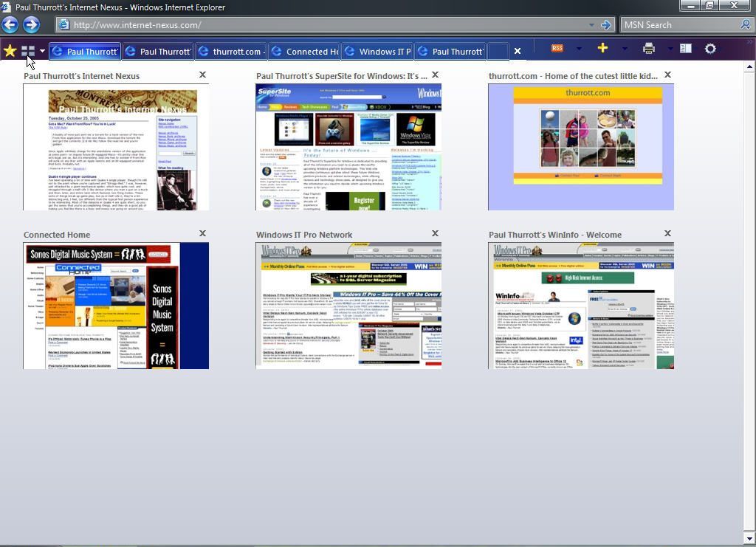
Task: Expand the dropdown arrow next to RSS icon
Action: tap(579, 48)
